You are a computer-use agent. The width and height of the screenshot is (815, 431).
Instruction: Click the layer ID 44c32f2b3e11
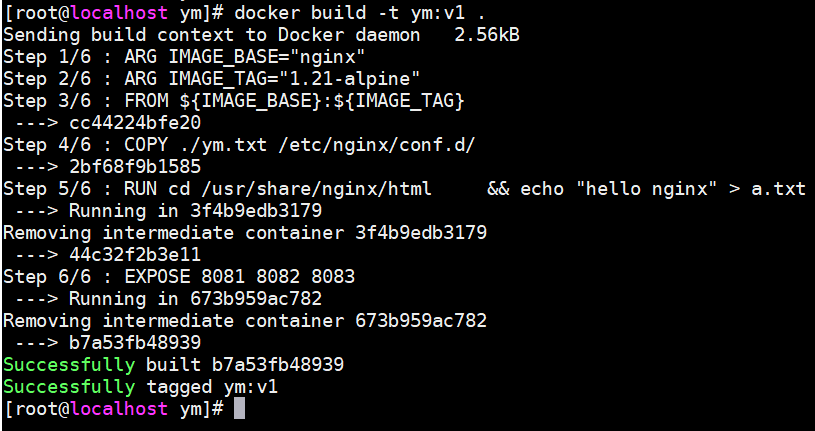(135, 254)
